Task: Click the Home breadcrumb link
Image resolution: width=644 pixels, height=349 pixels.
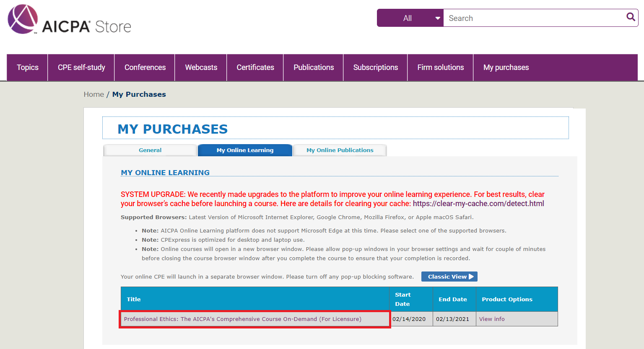Action: point(94,94)
